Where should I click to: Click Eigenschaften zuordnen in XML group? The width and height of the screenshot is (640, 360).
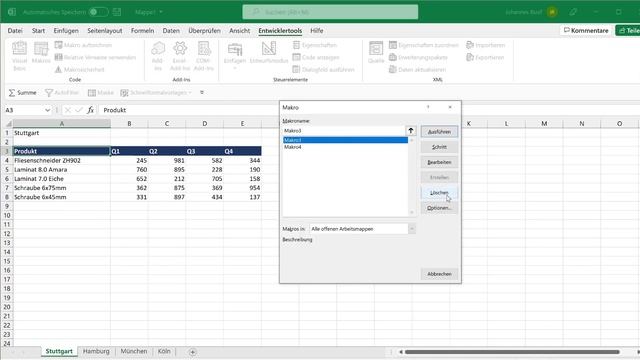(424, 45)
